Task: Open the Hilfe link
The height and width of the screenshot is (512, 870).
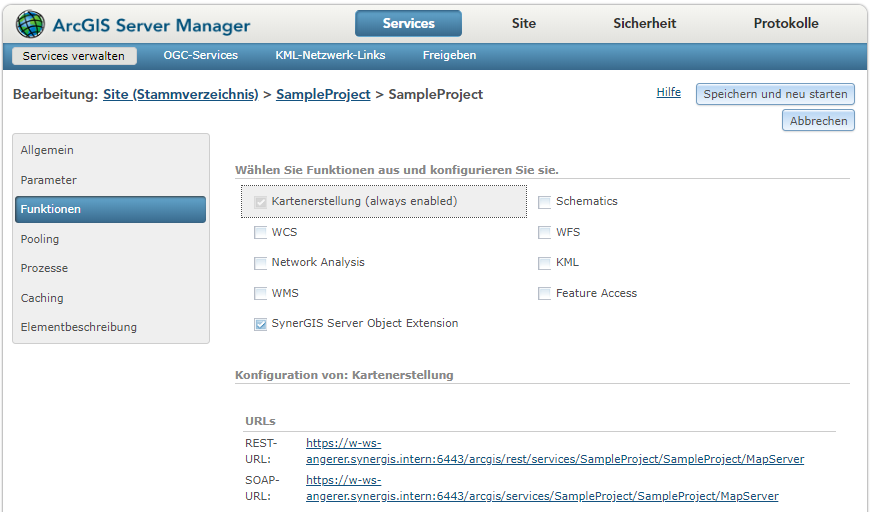Action: coord(668,92)
